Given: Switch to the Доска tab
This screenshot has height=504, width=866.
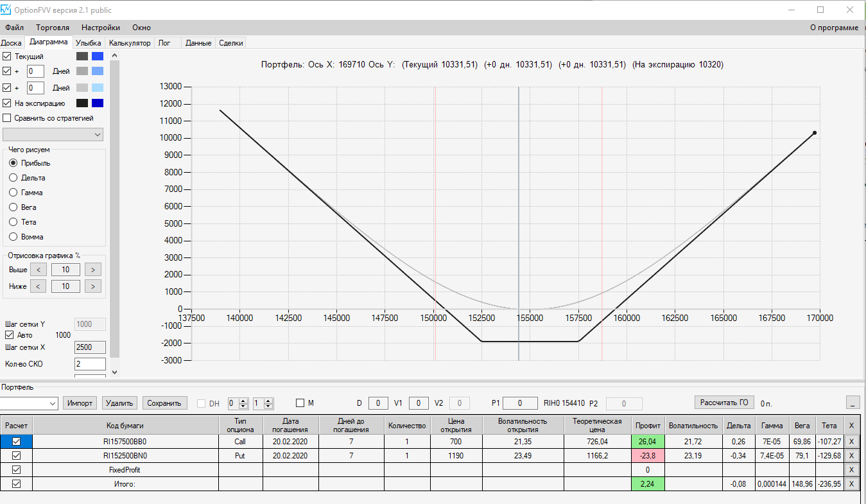Looking at the screenshot, I should click(x=12, y=43).
